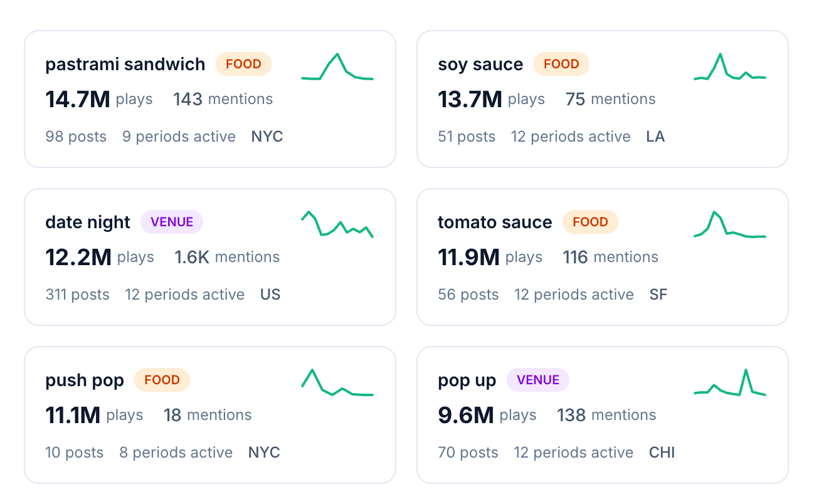
Task: Select the tomato sauce card title
Action: click(494, 222)
